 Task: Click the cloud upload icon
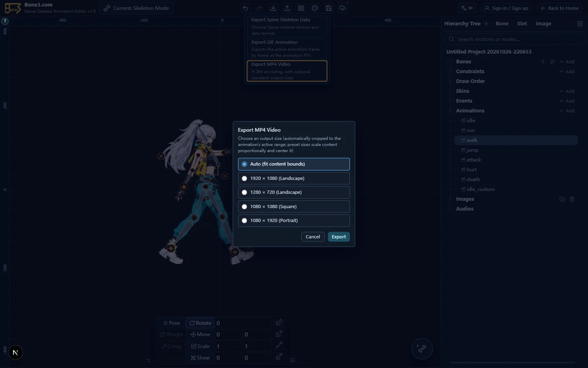343,8
